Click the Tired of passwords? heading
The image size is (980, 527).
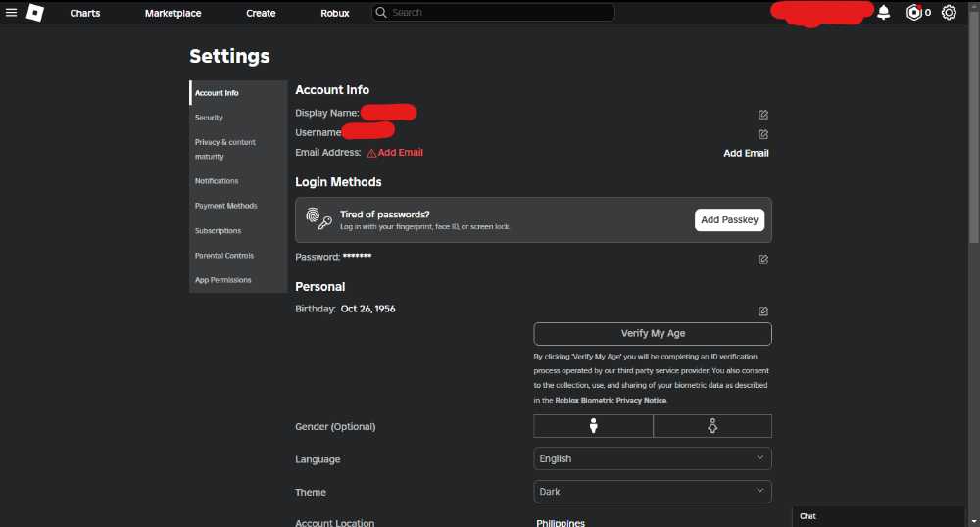click(x=384, y=215)
